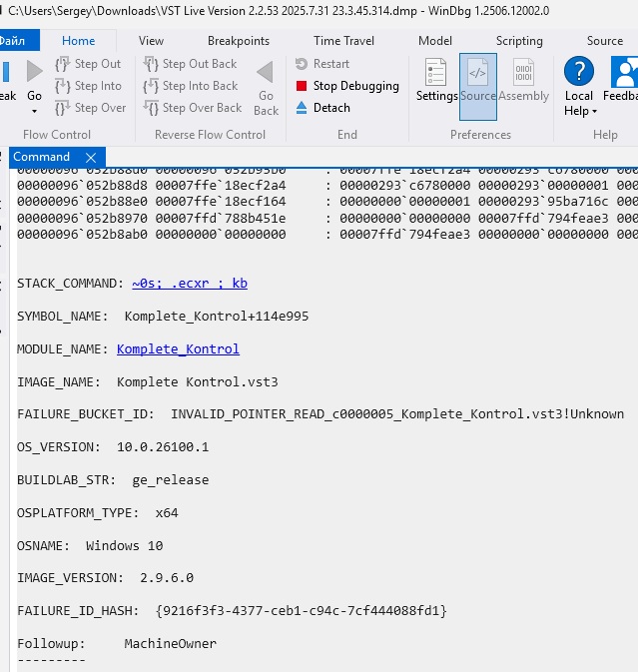This screenshot has height=672, width=638.
Task: Click Step Over Back
Action: (193, 108)
